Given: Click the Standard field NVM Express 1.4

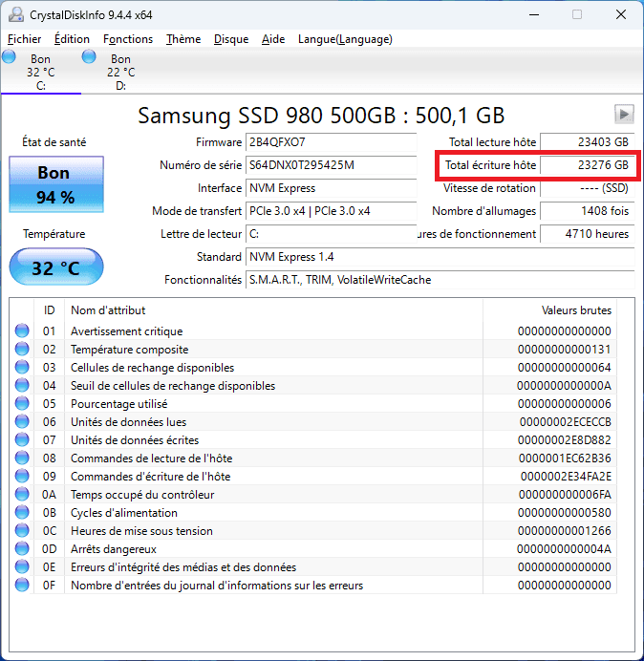Looking at the screenshot, I should [440, 257].
